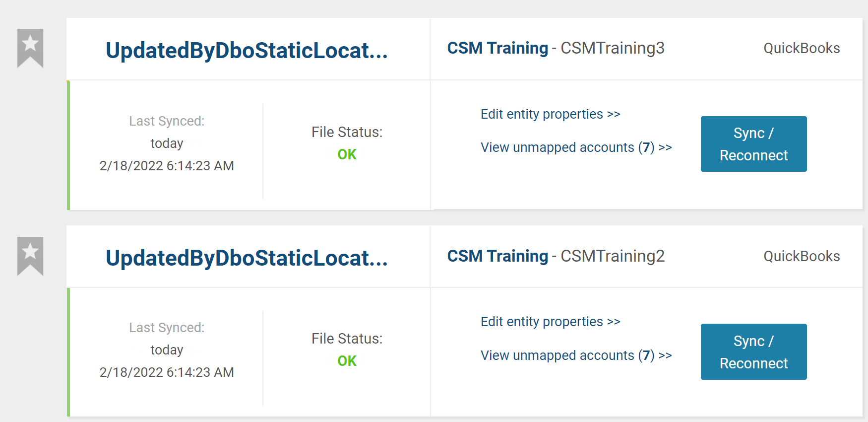Click the CSM Training link beside CSMTraining3
The width and height of the screenshot is (868, 422).
pyautogui.click(x=497, y=48)
